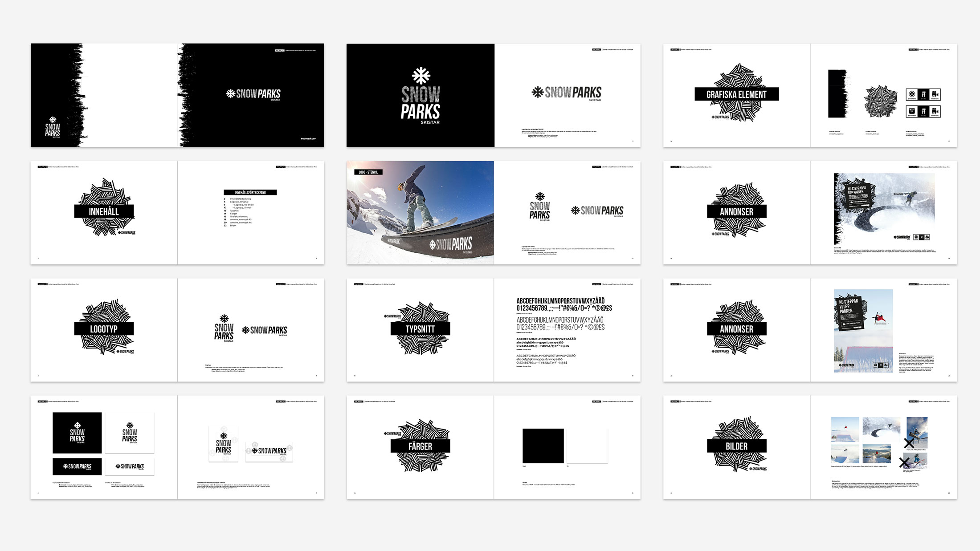
Task: Select the stacked logo with clear-space markings
Action: 224,444
